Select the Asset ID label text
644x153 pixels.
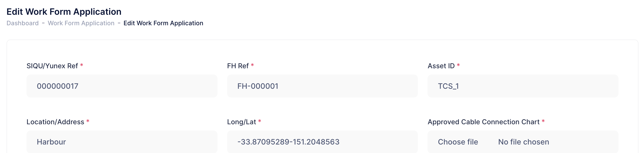[441, 66]
